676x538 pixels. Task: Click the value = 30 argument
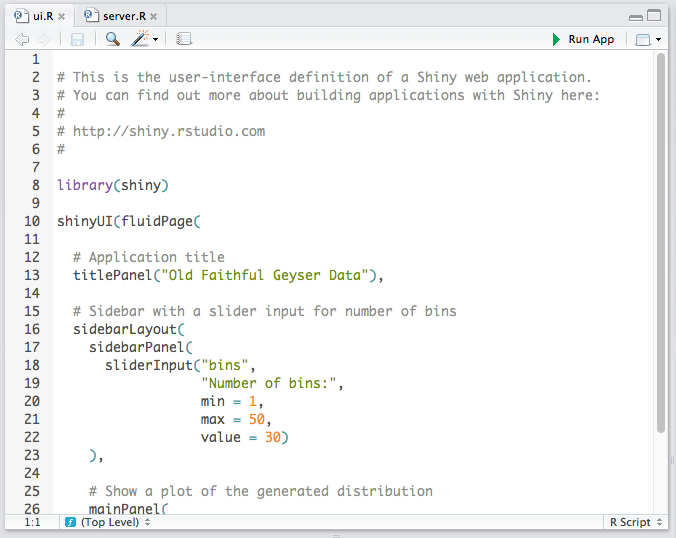click(241, 438)
